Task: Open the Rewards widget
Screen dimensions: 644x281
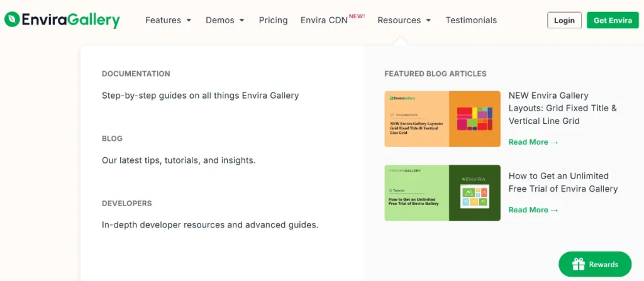Action: click(595, 264)
